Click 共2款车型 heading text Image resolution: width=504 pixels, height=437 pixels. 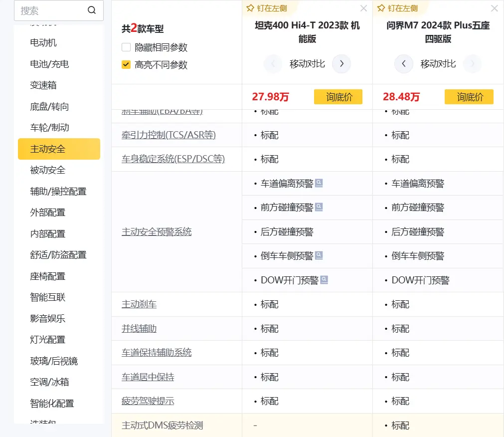tap(143, 28)
